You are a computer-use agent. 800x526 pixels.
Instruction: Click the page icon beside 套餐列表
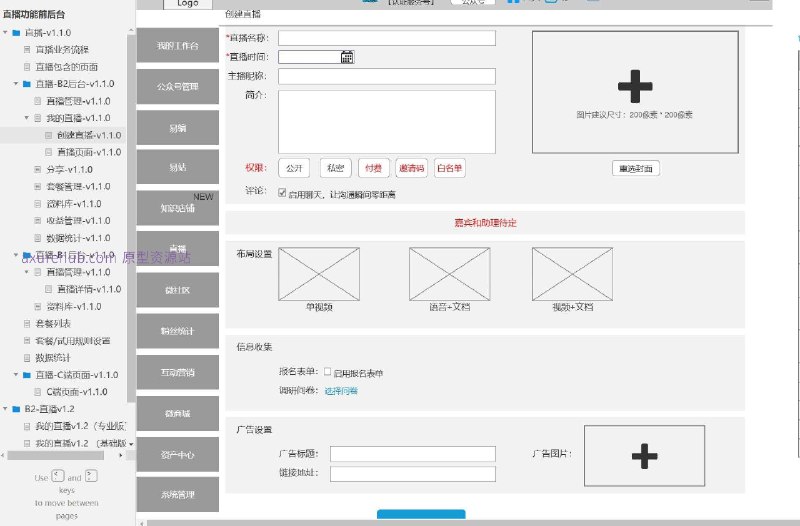(27, 323)
